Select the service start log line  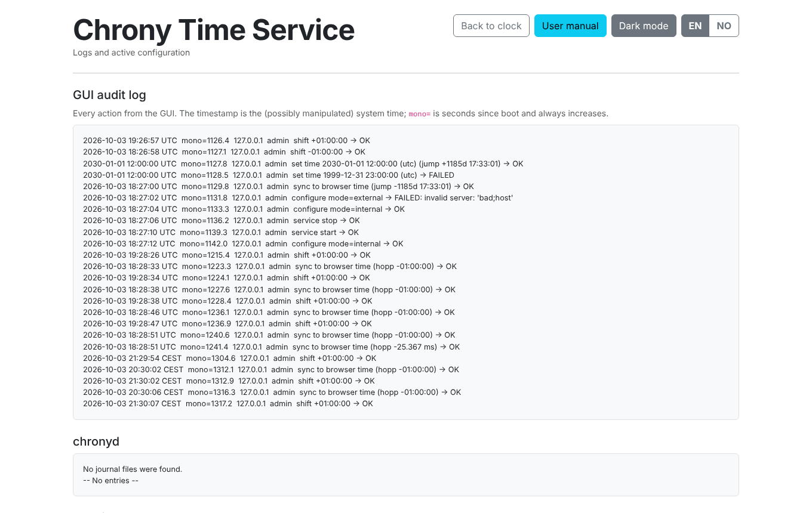pos(221,232)
